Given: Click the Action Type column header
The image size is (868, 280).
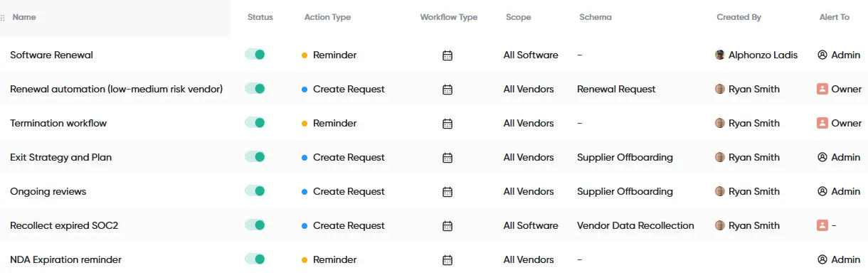Looking at the screenshot, I should point(327,17).
